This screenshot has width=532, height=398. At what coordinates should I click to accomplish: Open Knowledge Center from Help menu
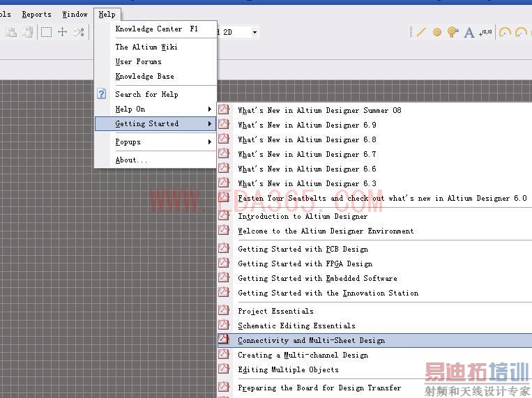[x=156, y=29]
